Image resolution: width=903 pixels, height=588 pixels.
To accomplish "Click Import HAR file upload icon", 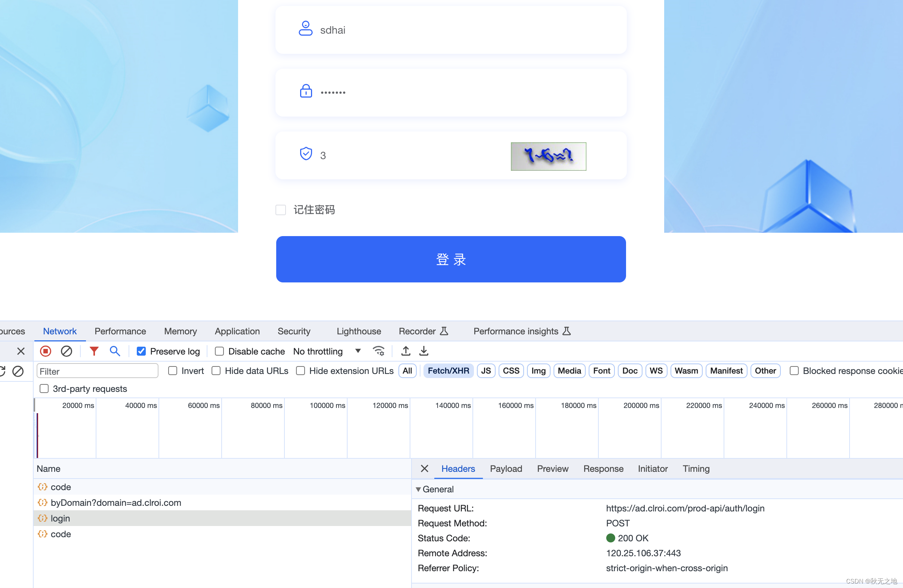I will pyautogui.click(x=406, y=351).
